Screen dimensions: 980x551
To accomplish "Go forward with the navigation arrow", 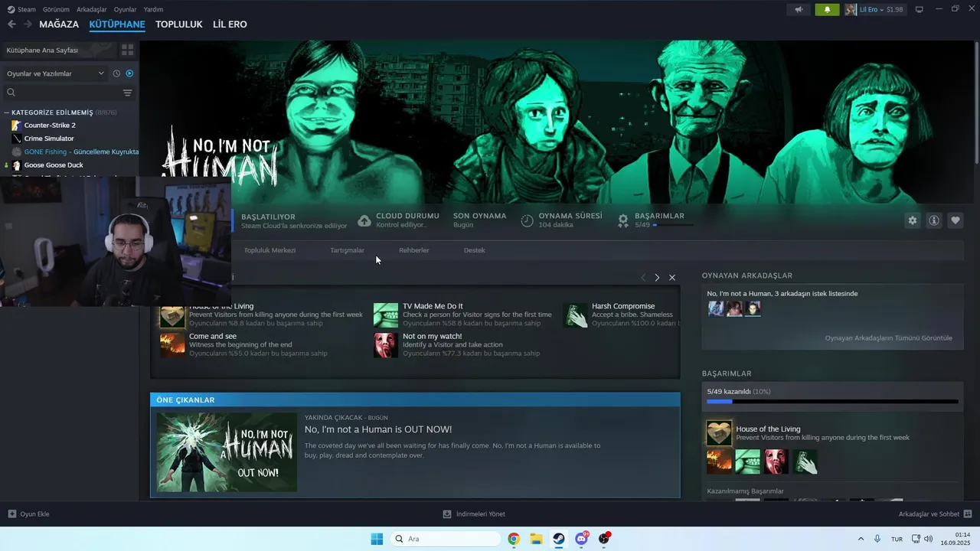I will (x=28, y=24).
